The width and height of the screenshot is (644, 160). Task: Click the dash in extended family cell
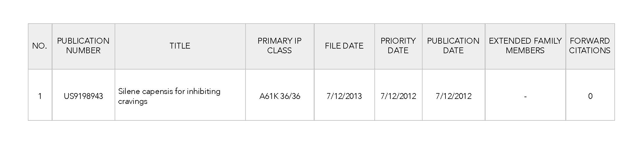coord(525,96)
